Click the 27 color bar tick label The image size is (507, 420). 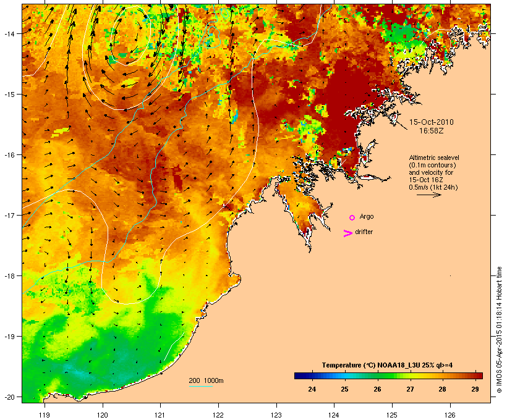410,389
